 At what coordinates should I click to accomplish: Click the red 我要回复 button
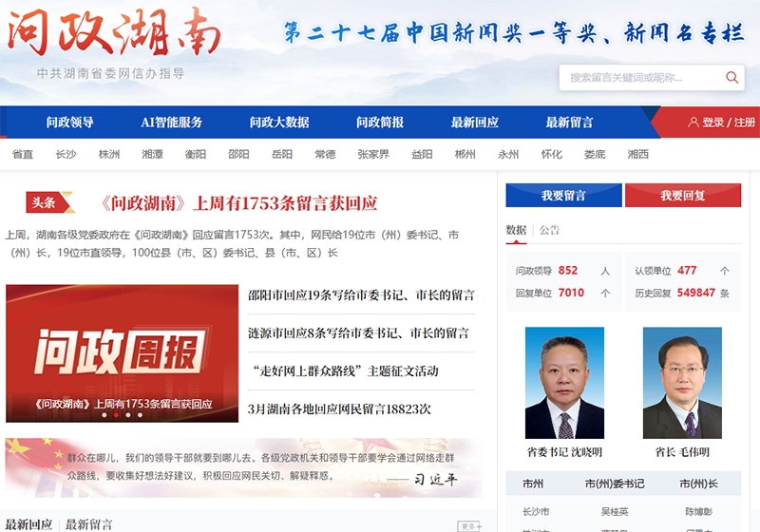pos(683,196)
